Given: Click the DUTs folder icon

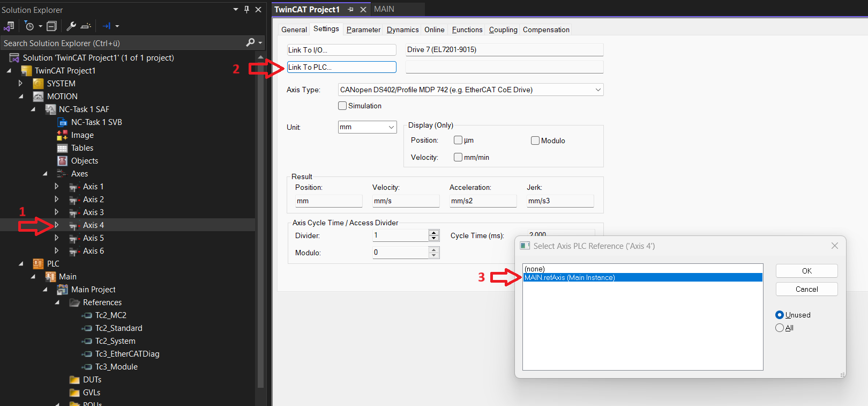Looking at the screenshot, I should 74,380.
